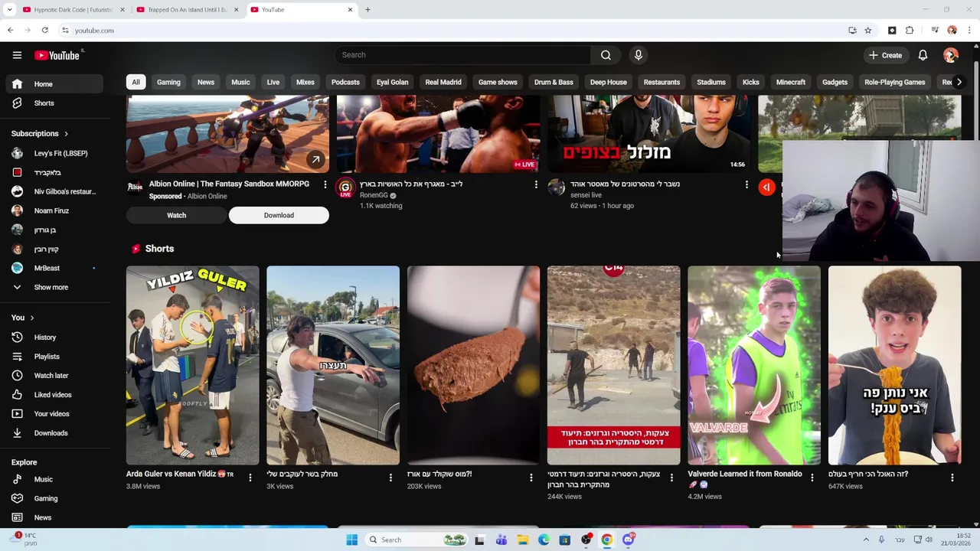Click the Create button
Viewport: 980px width, 551px height.
[886, 55]
